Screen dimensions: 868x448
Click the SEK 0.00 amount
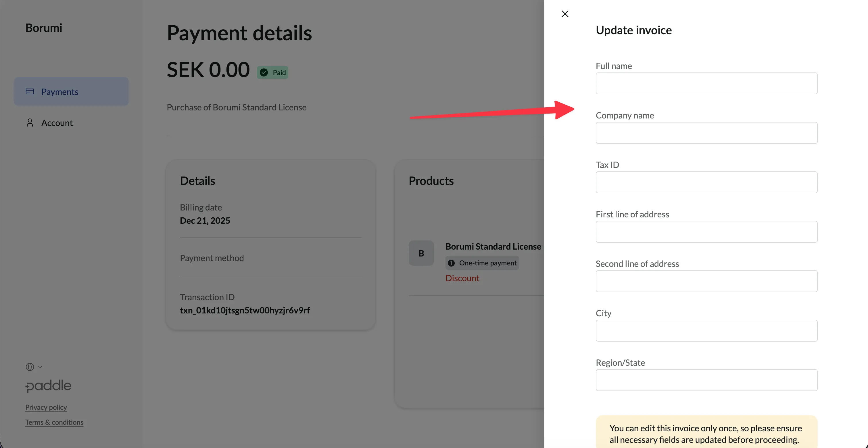(208, 70)
